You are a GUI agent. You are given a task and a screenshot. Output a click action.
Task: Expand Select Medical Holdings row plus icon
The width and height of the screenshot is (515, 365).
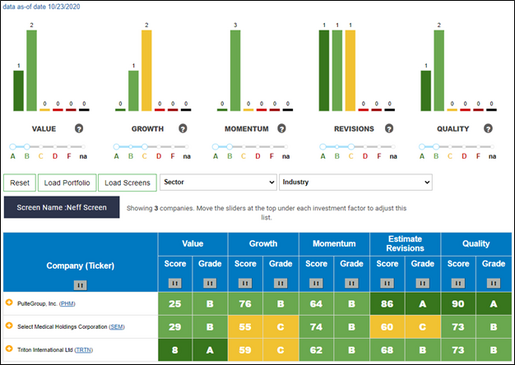[9, 325]
